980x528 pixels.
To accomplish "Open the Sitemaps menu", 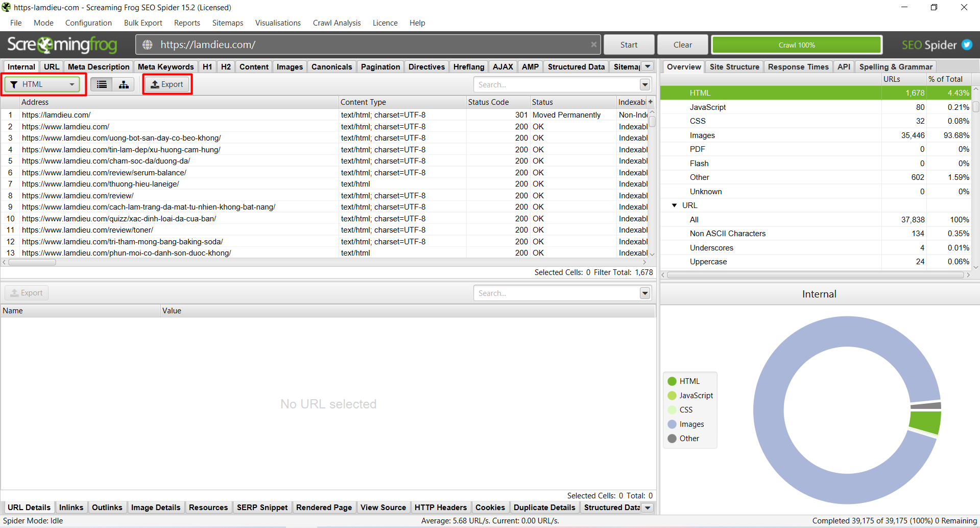I will pos(228,23).
